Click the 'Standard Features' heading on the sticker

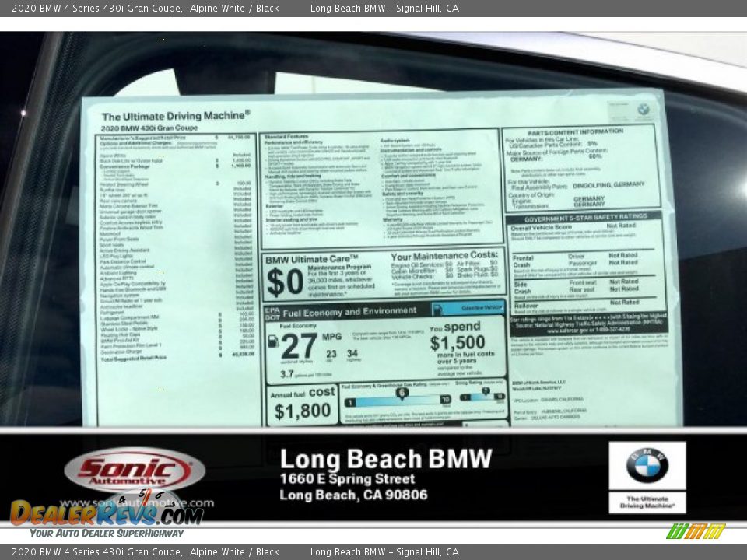tap(286, 137)
